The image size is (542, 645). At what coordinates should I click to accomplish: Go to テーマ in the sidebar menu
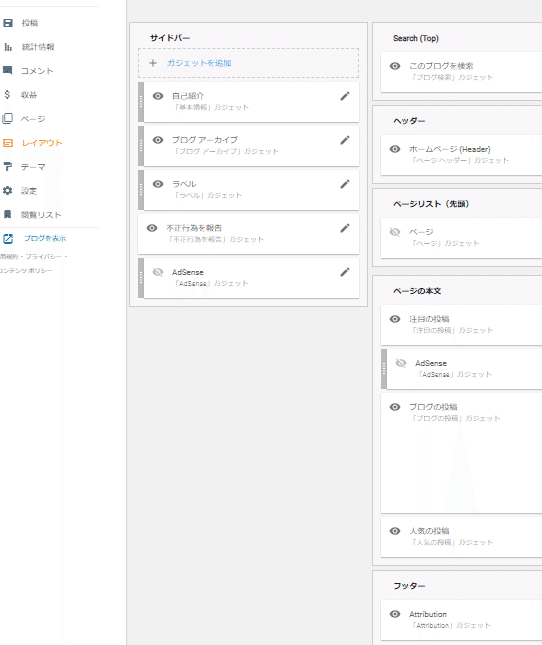coord(33,167)
